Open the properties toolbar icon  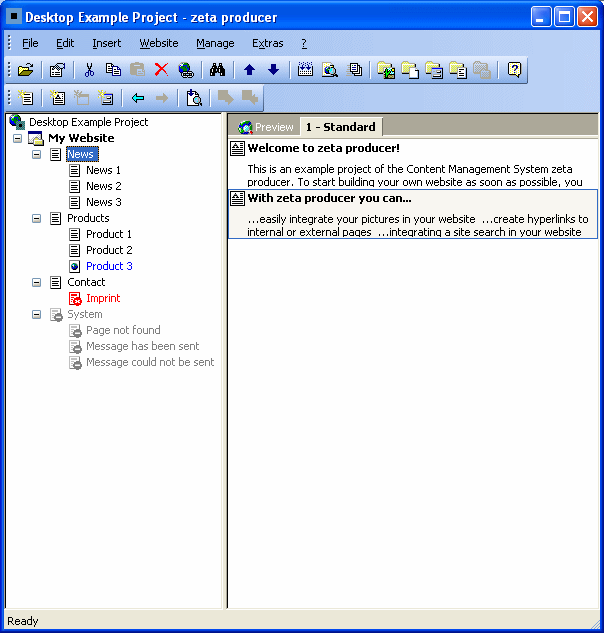click(x=57, y=70)
